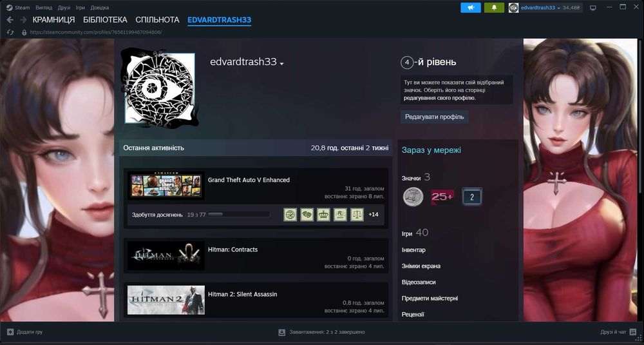Open the Grand Theft Auto V Enhanced thumbnail
644x345 pixels.
coord(166,184)
